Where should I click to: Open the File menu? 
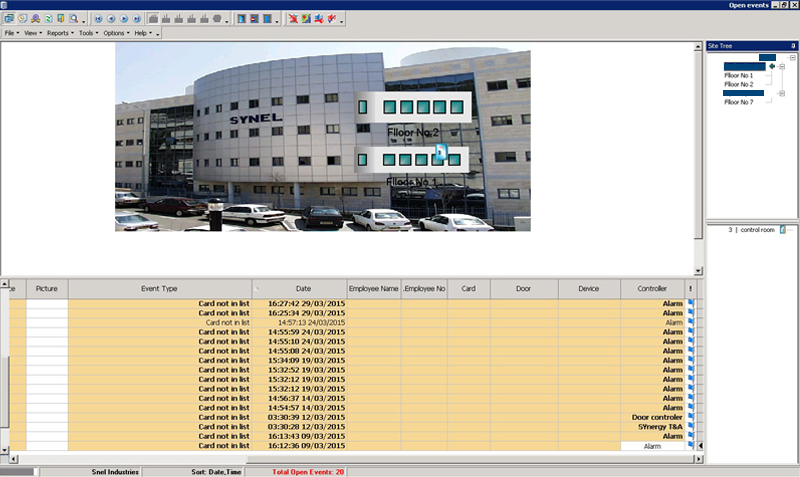(11, 33)
